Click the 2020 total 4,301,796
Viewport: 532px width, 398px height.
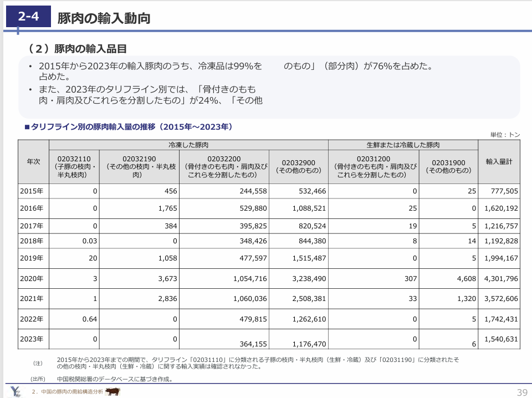click(501, 279)
